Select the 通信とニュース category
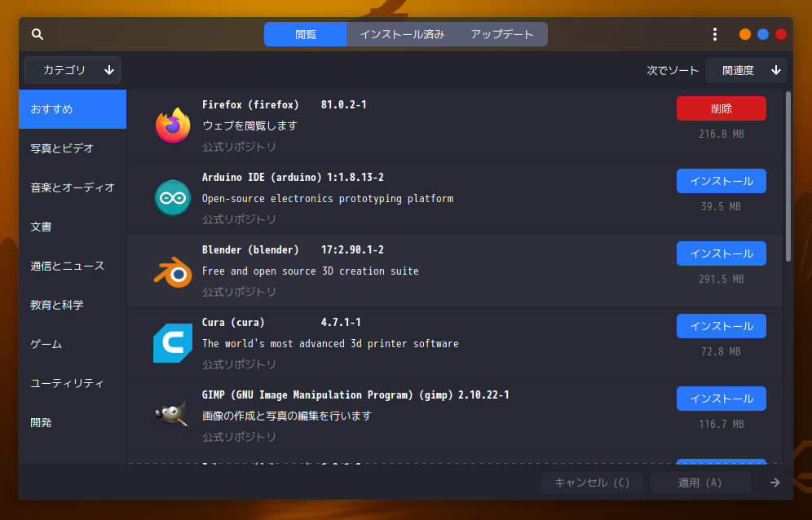 tap(73, 266)
